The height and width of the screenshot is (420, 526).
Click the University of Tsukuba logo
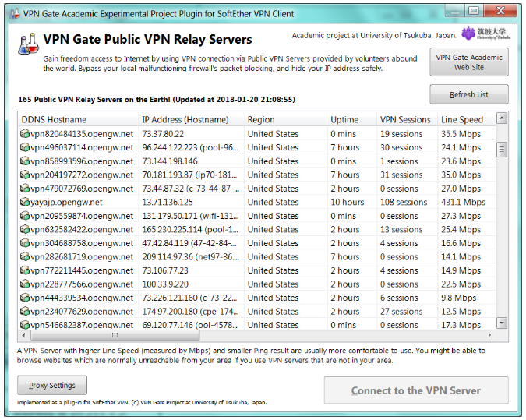tap(485, 34)
